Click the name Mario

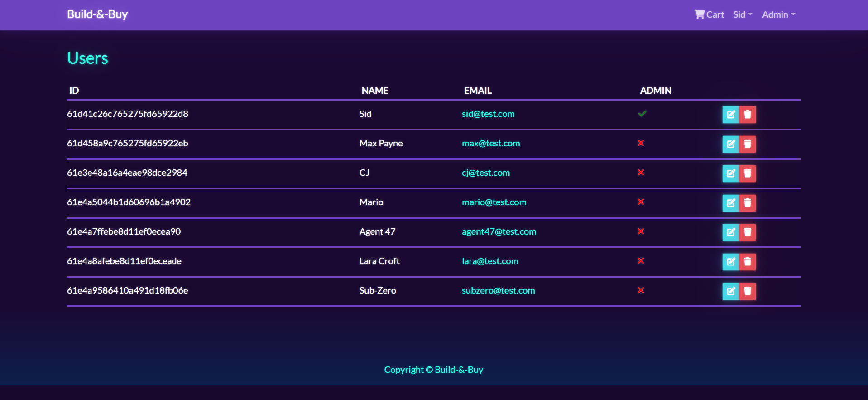pyautogui.click(x=371, y=202)
